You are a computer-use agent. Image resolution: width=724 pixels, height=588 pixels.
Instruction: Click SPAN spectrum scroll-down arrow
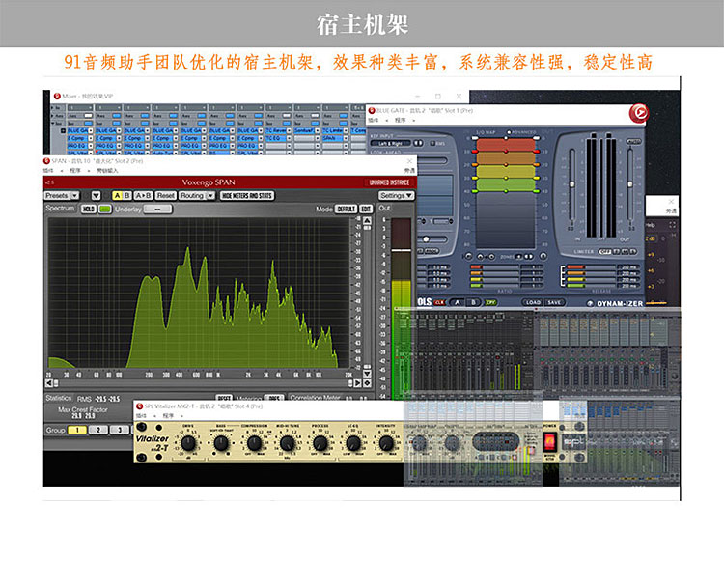[x=367, y=374]
